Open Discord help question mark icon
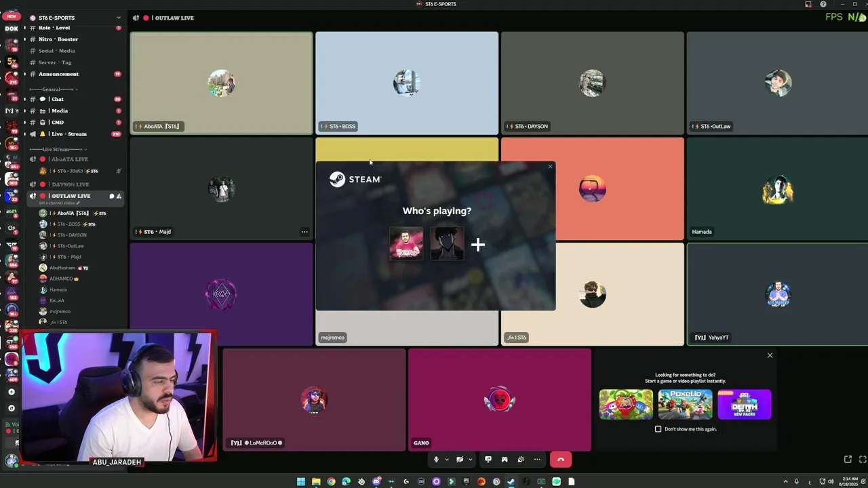 coord(823,4)
